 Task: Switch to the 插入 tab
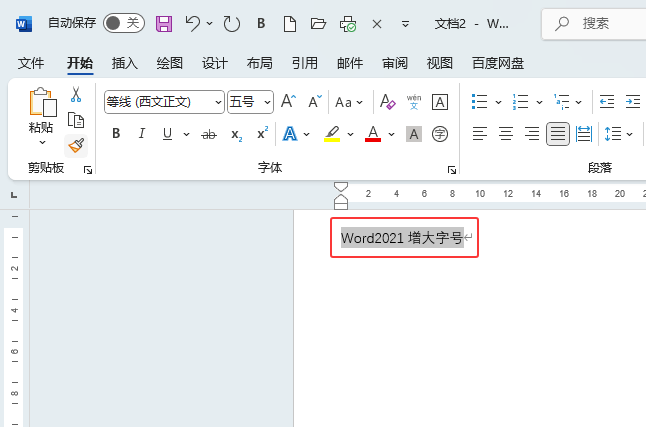(x=125, y=63)
